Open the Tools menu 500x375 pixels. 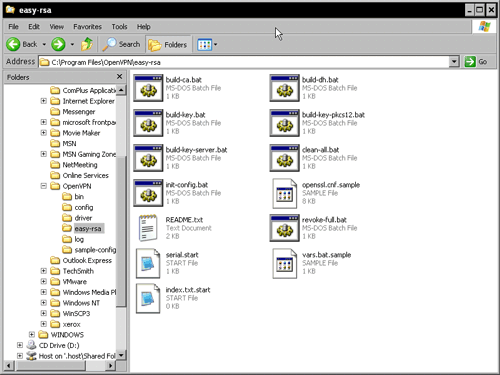[119, 27]
